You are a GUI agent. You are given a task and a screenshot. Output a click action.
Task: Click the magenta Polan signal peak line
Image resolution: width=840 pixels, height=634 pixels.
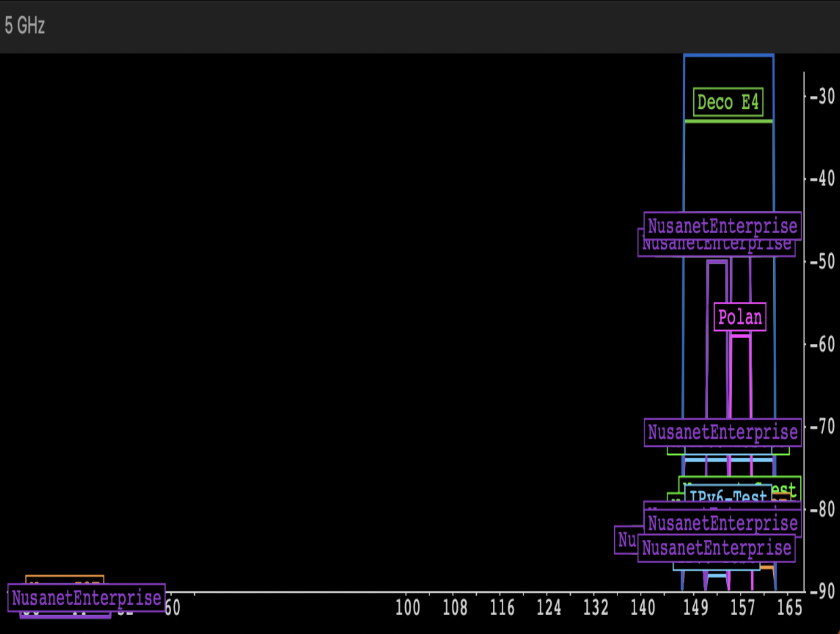(x=740, y=335)
